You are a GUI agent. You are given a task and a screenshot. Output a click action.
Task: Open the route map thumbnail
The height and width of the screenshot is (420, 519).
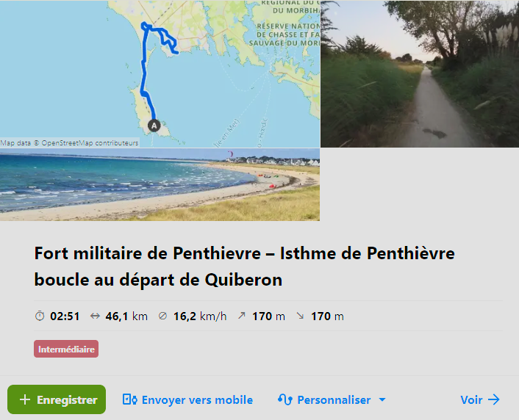tap(160, 73)
